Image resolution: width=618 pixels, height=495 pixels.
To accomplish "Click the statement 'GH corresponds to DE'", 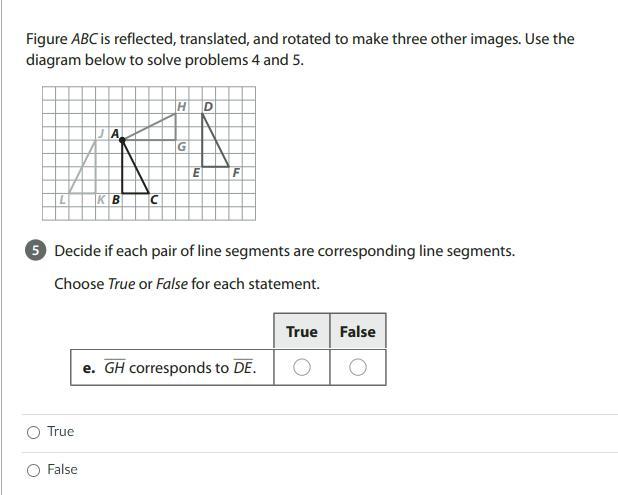I will (x=170, y=368).
